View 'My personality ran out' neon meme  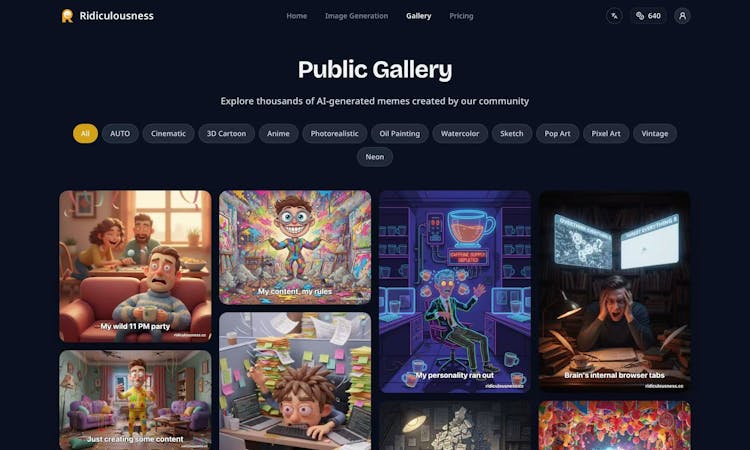click(x=455, y=292)
